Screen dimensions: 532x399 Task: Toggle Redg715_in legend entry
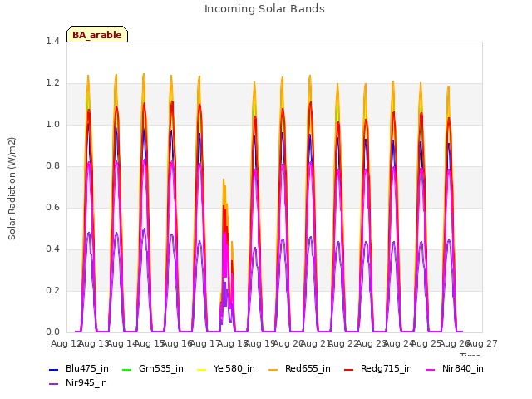point(378,369)
